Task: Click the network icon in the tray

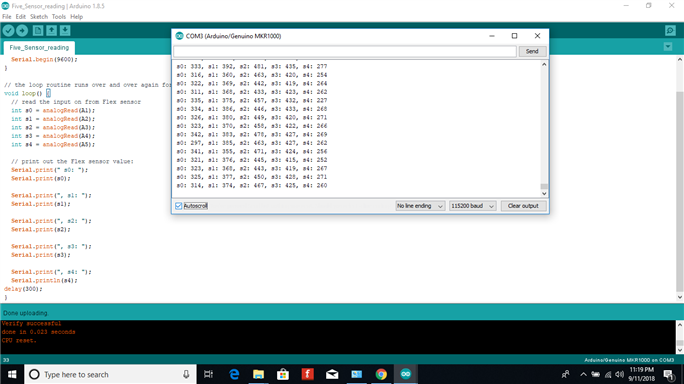Action: click(608, 374)
